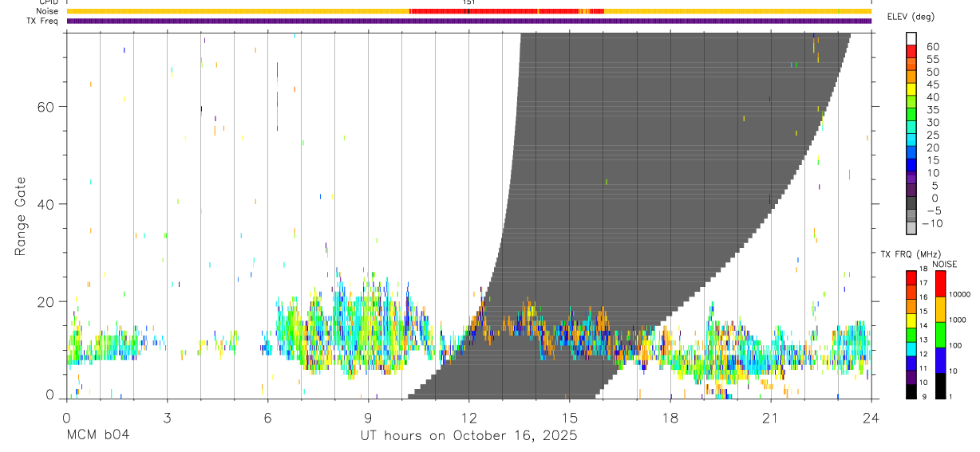980x452 pixels.
Task: Click the "100" value on the NOISE scale
Action: coord(956,345)
